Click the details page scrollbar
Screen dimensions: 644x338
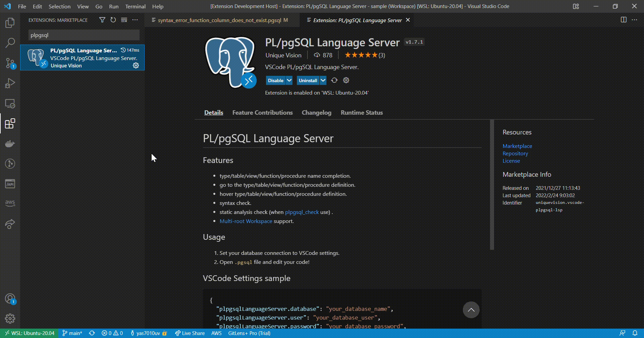pos(492,184)
